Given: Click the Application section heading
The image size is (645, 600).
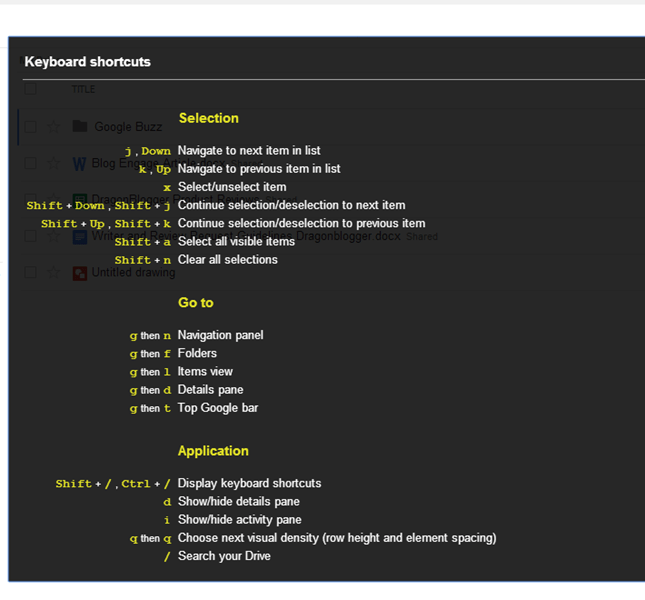Looking at the screenshot, I should [213, 451].
